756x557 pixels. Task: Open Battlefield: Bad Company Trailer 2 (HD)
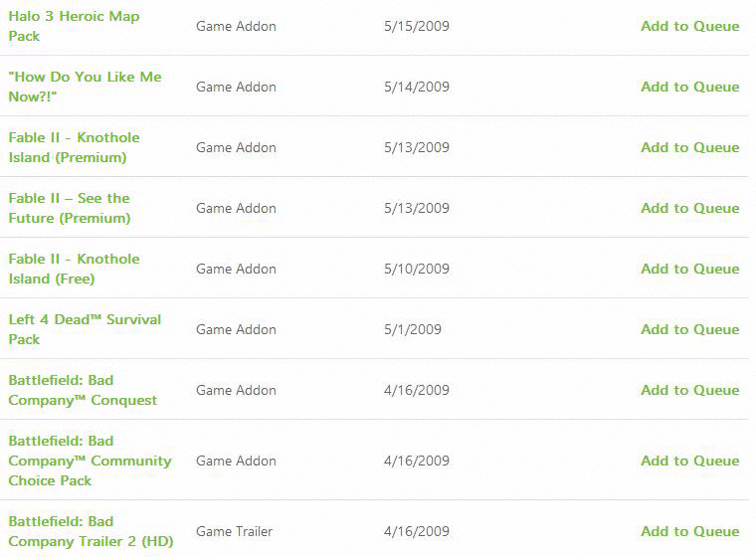click(x=91, y=531)
